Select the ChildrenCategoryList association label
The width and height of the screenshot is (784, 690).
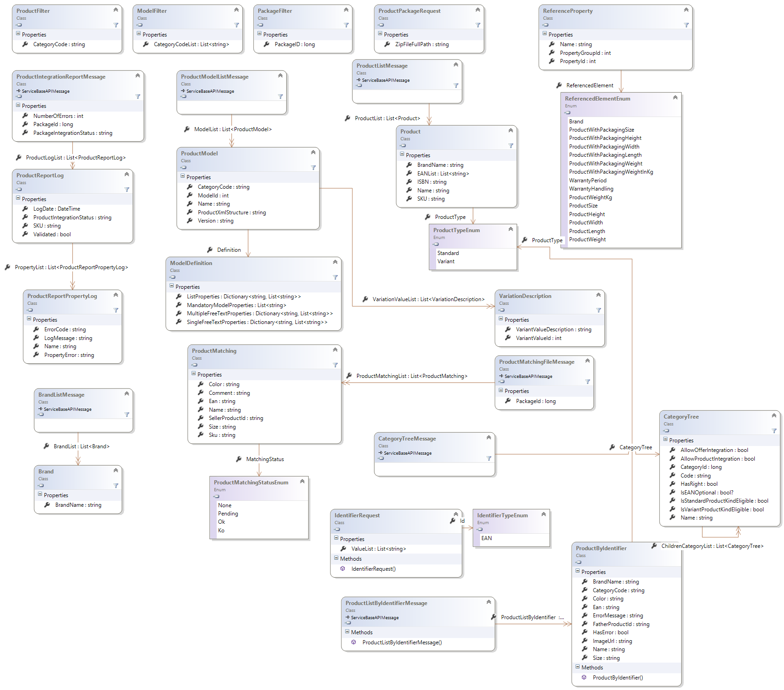pyautogui.click(x=712, y=546)
